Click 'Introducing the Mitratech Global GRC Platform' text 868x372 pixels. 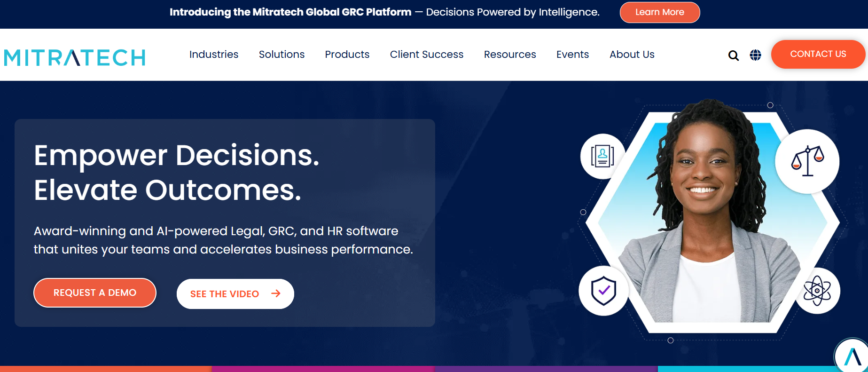click(x=290, y=12)
